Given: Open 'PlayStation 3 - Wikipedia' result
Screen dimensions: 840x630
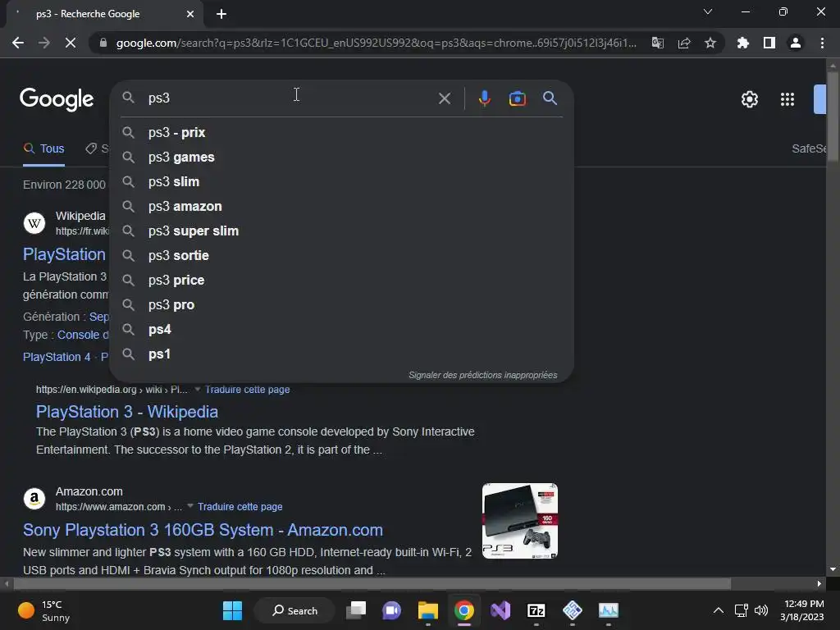Looking at the screenshot, I should [127, 412].
